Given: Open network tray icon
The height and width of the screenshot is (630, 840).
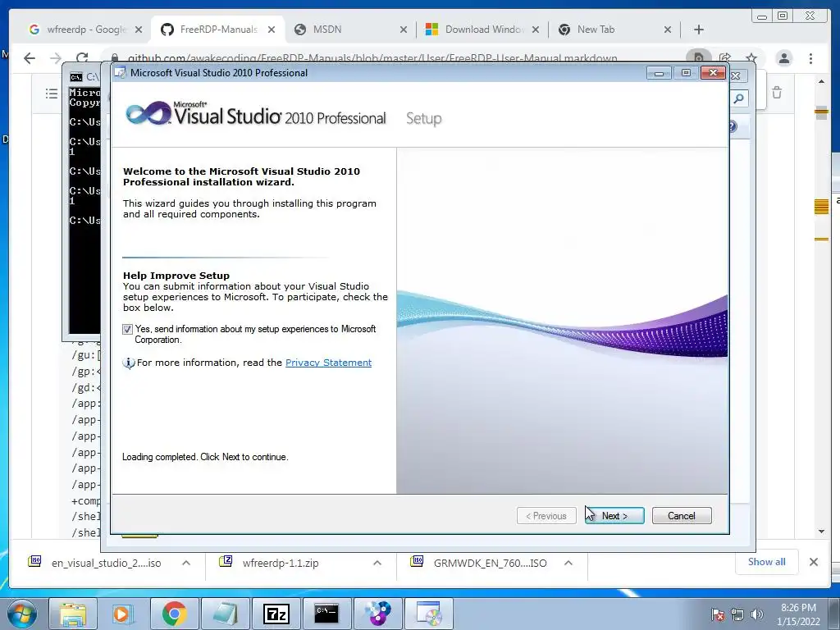Looking at the screenshot, I should pos(737,614).
